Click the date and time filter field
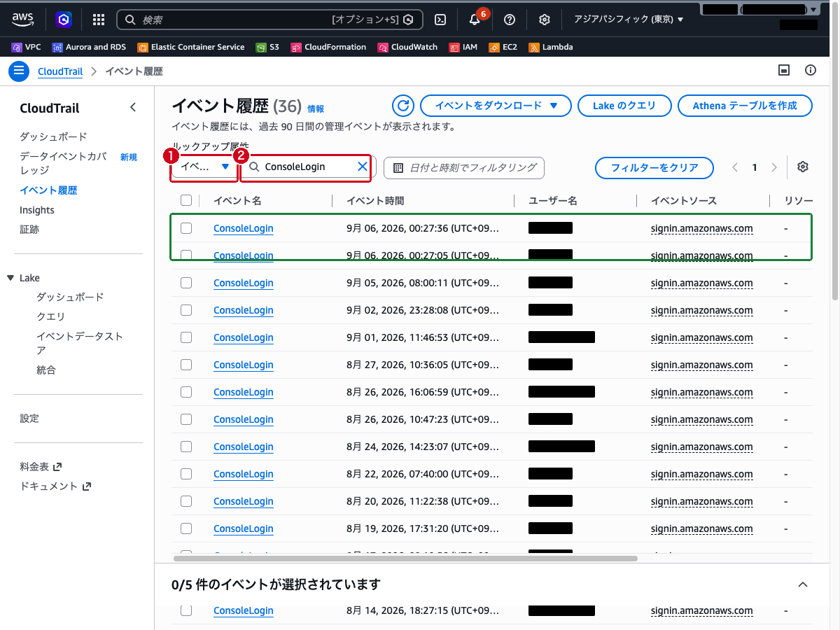Image resolution: width=840 pixels, height=630 pixels. point(464,167)
